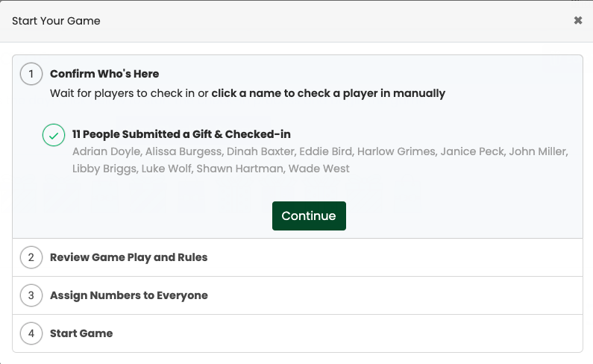Click the Continue button
The height and width of the screenshot is (364, 593).
pyautogui.click(x=309, y=216)
